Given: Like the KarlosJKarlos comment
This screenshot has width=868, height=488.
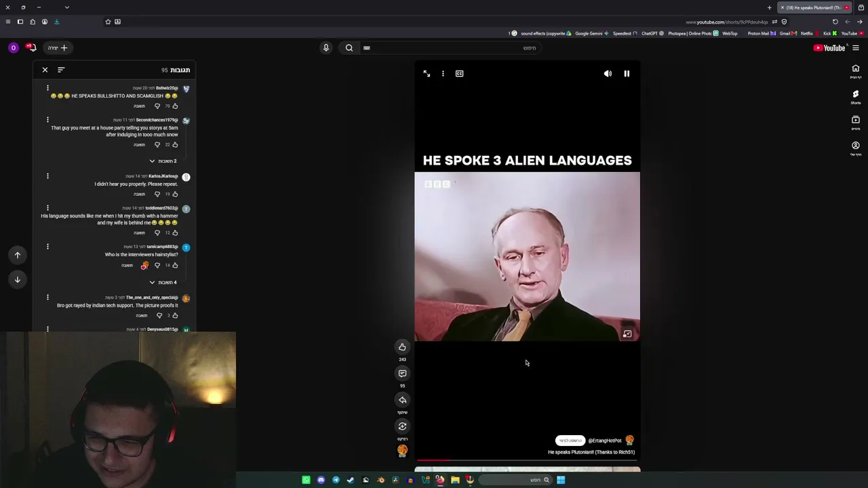Looking at the screenshot, I should coord(175,195).
